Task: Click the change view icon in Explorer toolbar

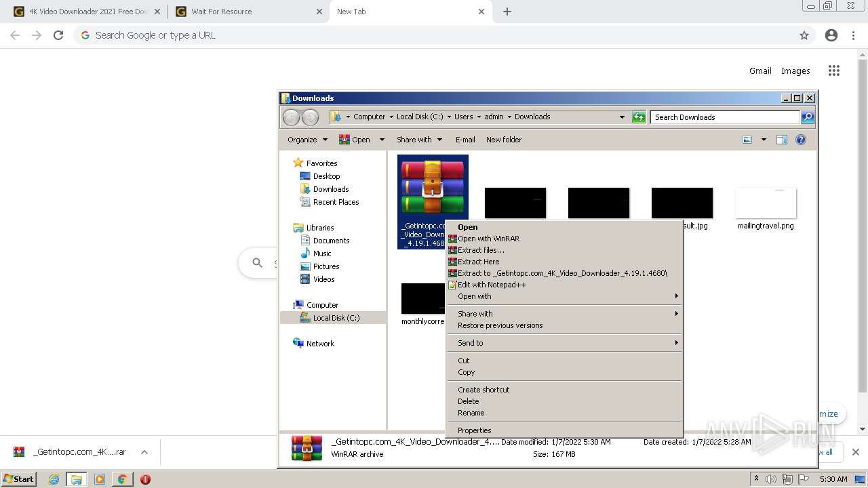Action: click(747, 140)
